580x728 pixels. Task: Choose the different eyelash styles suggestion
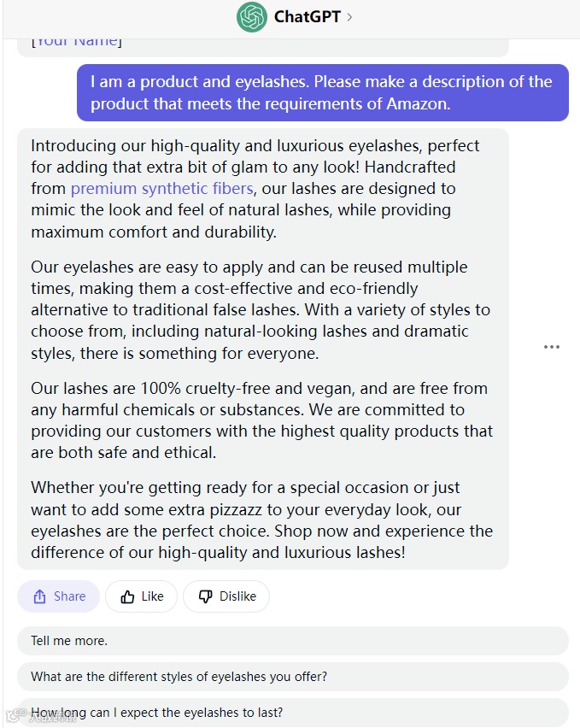pos(293,677)
